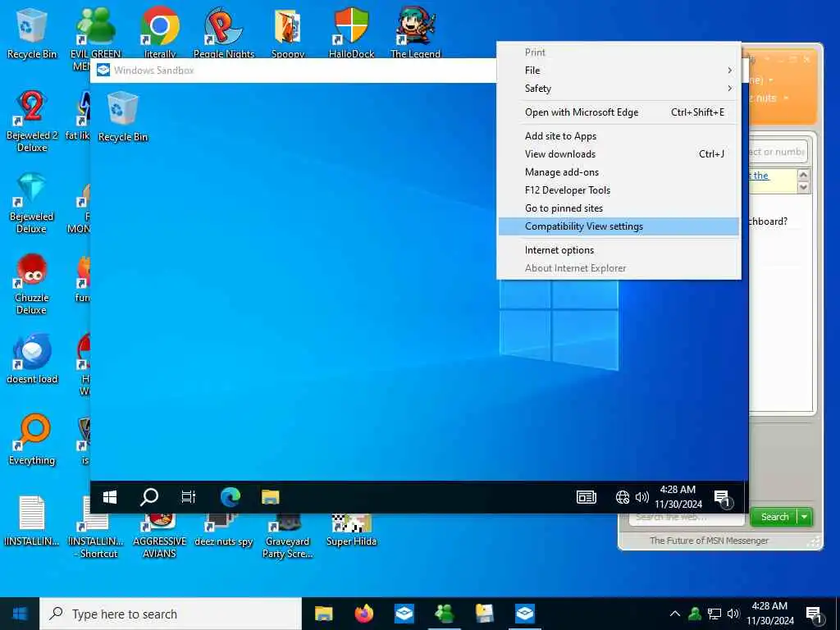Switch to MSN Messenger taskbar button
840x630 pixels.
444,614
